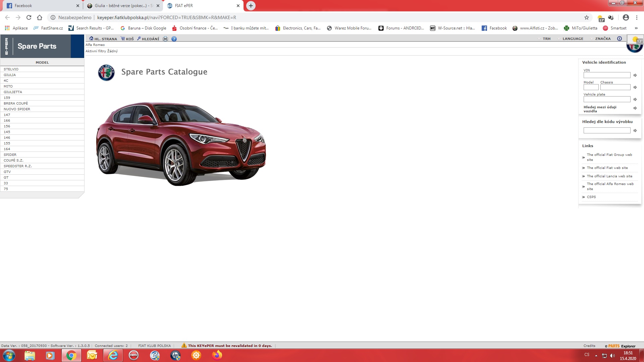This screenshot has height=362, width=644.
Task: Expand the TRH dropdown menu
Action: click(546, 39)
